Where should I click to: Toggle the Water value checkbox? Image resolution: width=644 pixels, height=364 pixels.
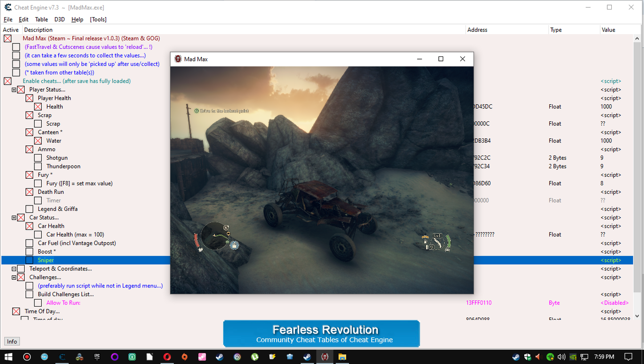tap(38, 140)
